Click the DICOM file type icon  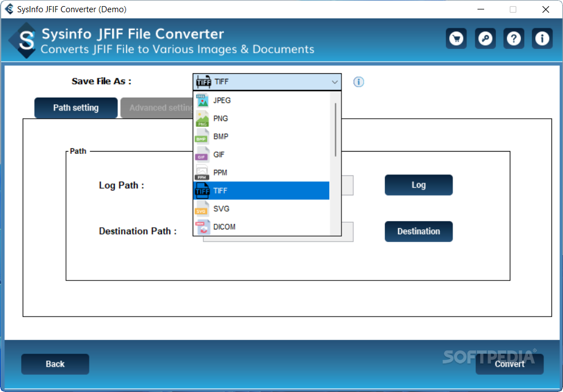click(203, 227)
